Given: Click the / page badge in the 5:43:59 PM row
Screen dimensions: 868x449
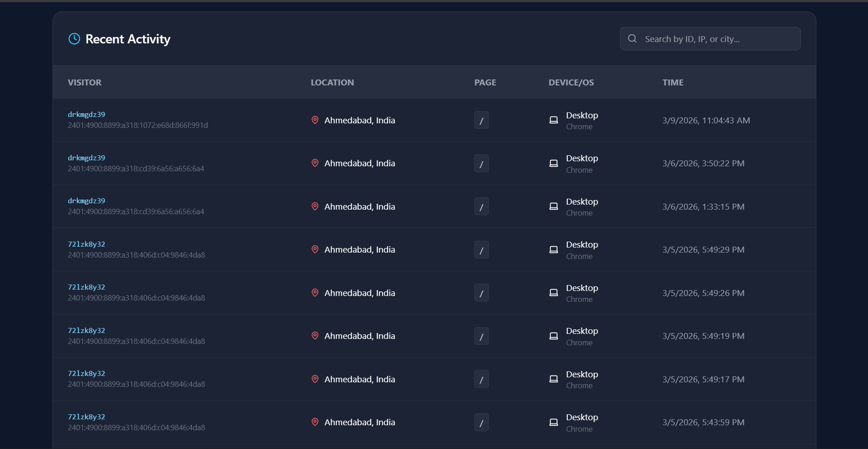Looking at the screenshot, I should click(x=481, y=422).
